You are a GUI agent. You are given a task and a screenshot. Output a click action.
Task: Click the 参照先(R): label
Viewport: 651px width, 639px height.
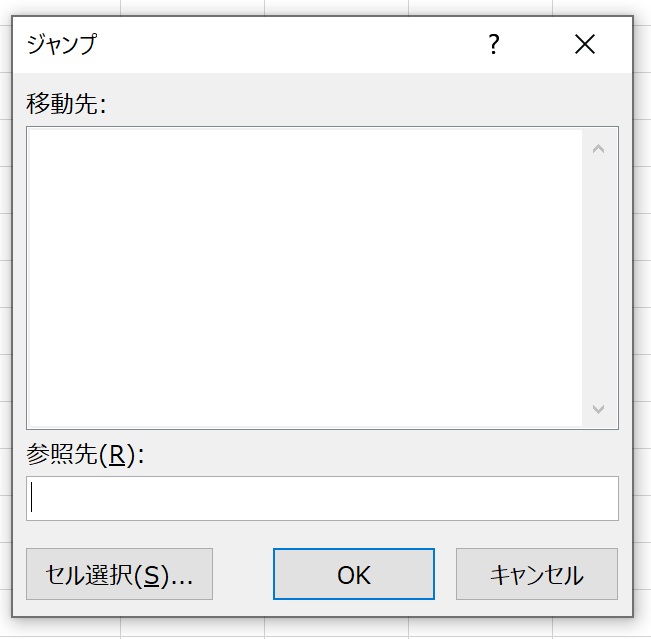[85, 454]
